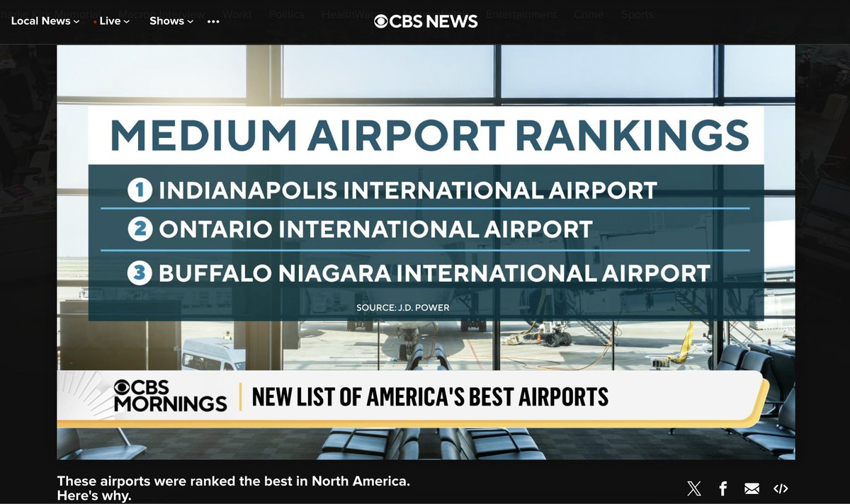Open the World section
Viewport: 850px width, 504px height.
237,14
